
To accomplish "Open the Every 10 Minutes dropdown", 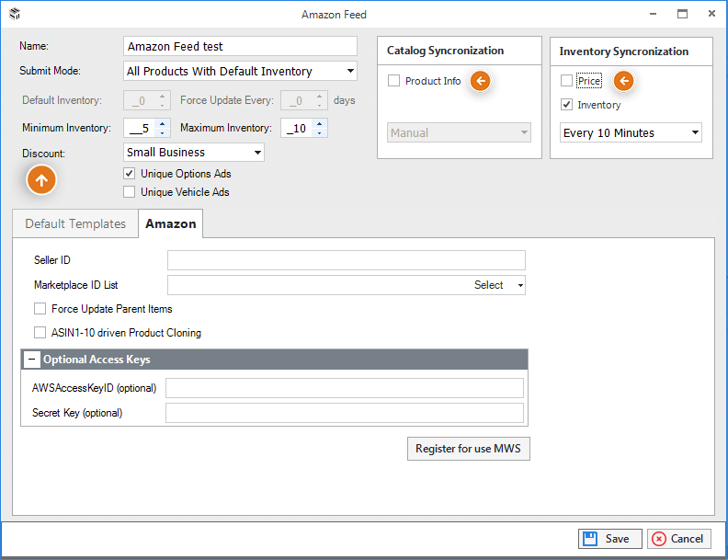I will pyautogui.click(x=695, y=132).
